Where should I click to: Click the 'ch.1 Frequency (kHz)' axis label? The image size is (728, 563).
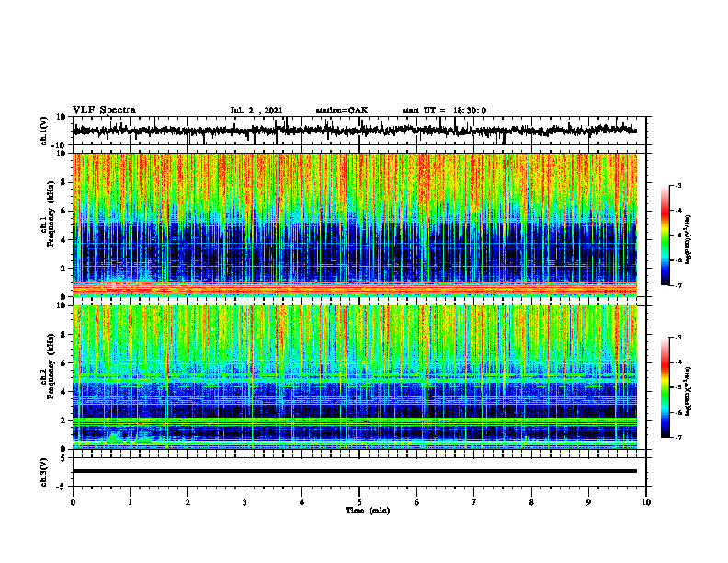pyautogui.click(x=48, y=213)
